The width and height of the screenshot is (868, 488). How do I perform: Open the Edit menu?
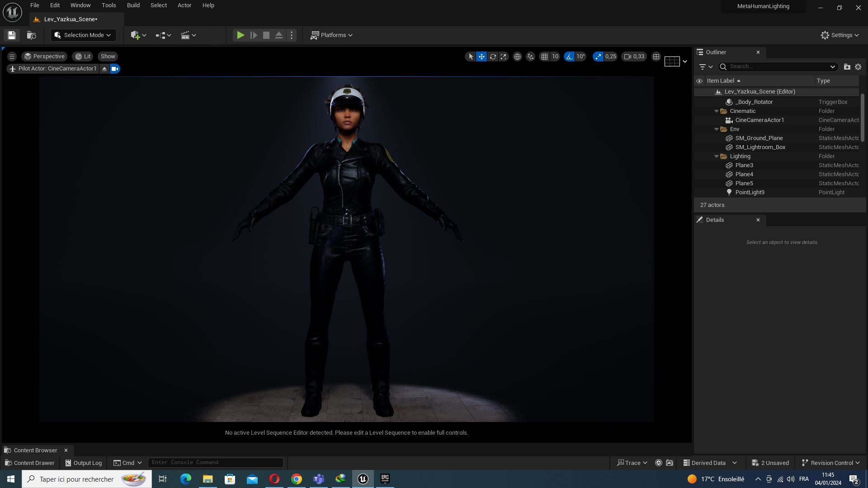coord(55,5)
